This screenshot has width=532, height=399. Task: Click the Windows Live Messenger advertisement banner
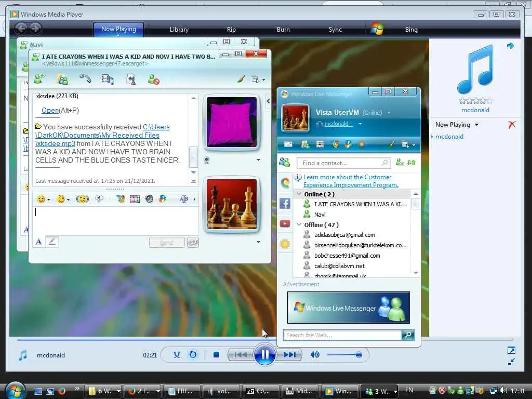[349, 308]
